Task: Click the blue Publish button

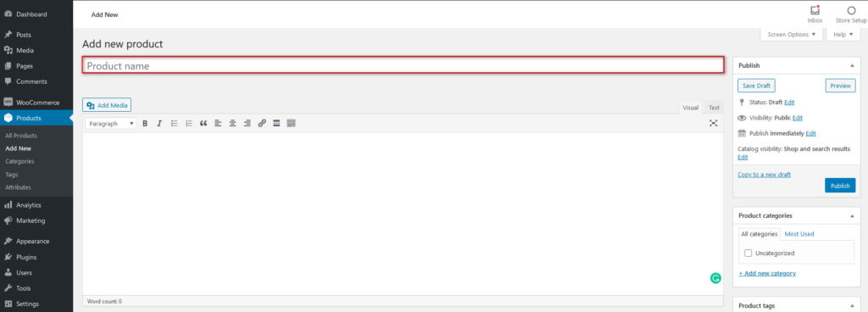Action: [x=840, y=186]
